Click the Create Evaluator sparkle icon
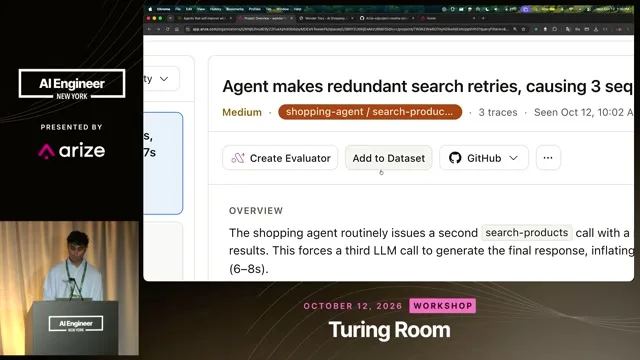The image size is (640, 360). tap(238, 158)
